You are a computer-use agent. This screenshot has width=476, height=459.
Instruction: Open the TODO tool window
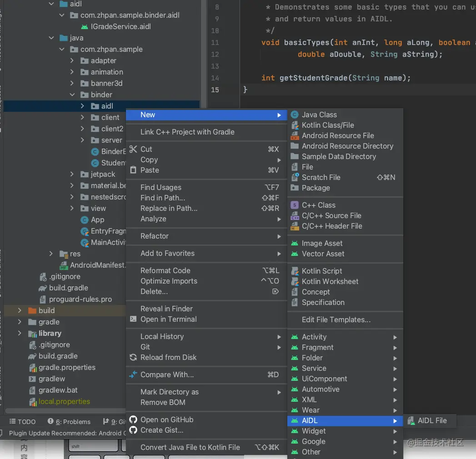(x=22, y=422)
